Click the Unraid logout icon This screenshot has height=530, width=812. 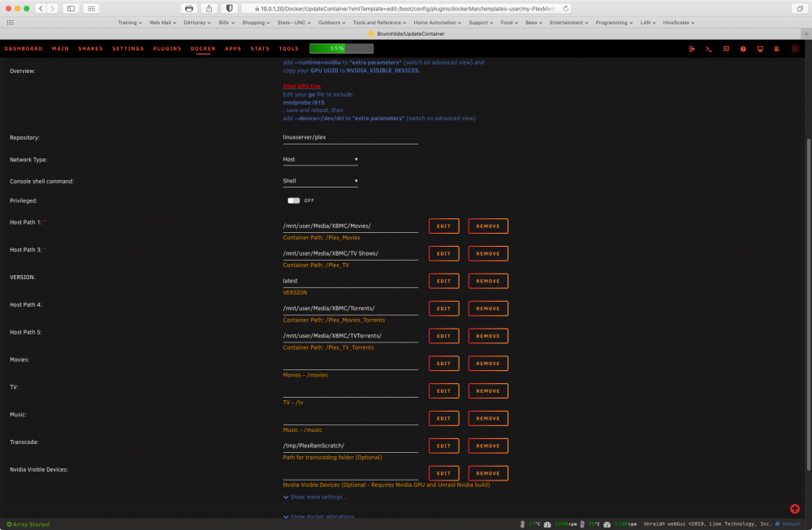[x=692, y=49]
